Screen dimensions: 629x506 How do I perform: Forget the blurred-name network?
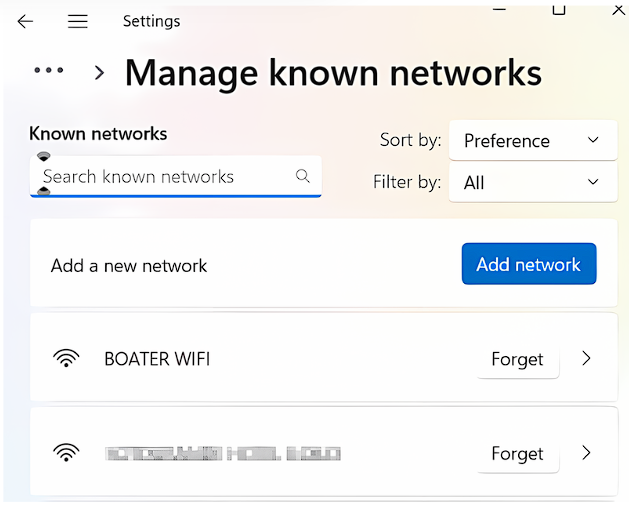pos(517,455)
